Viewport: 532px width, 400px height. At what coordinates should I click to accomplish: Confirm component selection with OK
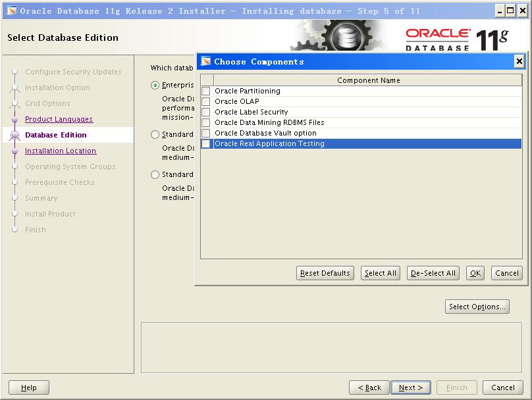pyautogui.click(x=475, y=273)
